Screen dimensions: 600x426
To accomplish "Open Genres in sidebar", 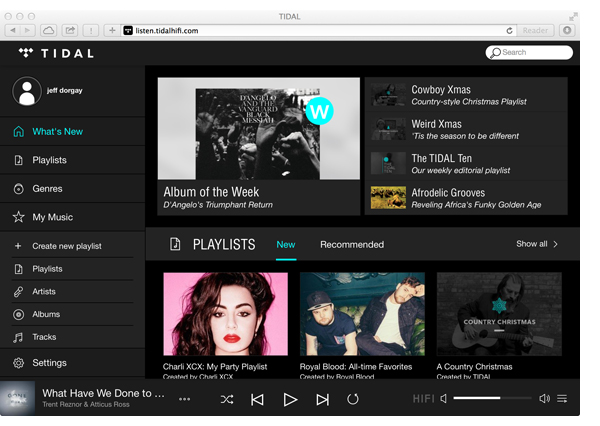I will [72, 188].
